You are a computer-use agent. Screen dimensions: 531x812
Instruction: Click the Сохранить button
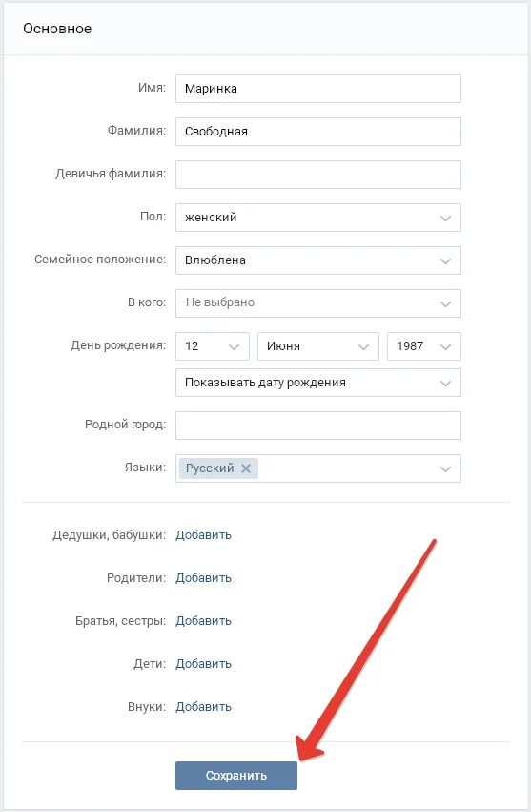236,776
